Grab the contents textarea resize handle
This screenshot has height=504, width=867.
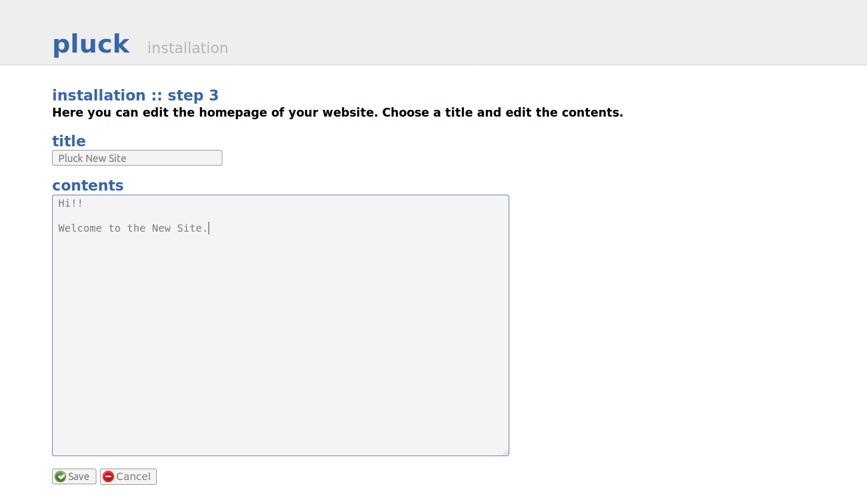click(506, 452)
